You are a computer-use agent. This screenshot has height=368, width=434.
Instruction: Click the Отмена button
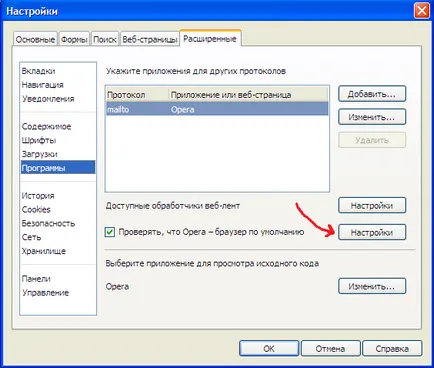click(330, 349)
